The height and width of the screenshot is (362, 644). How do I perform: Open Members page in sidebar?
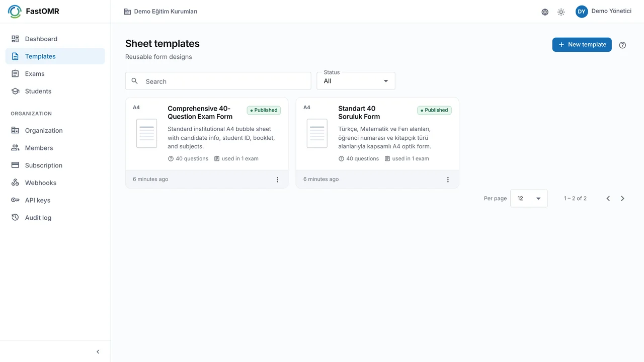coord(55,148)
